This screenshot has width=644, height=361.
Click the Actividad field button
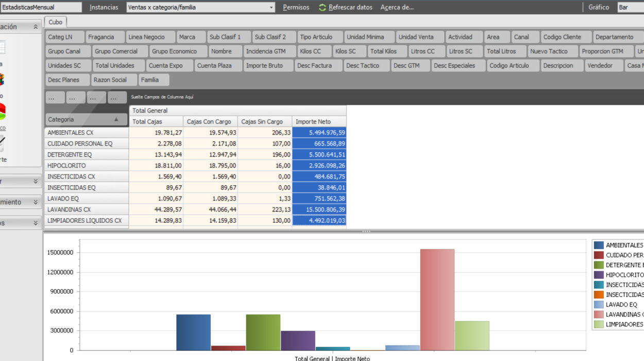[463, 37]
